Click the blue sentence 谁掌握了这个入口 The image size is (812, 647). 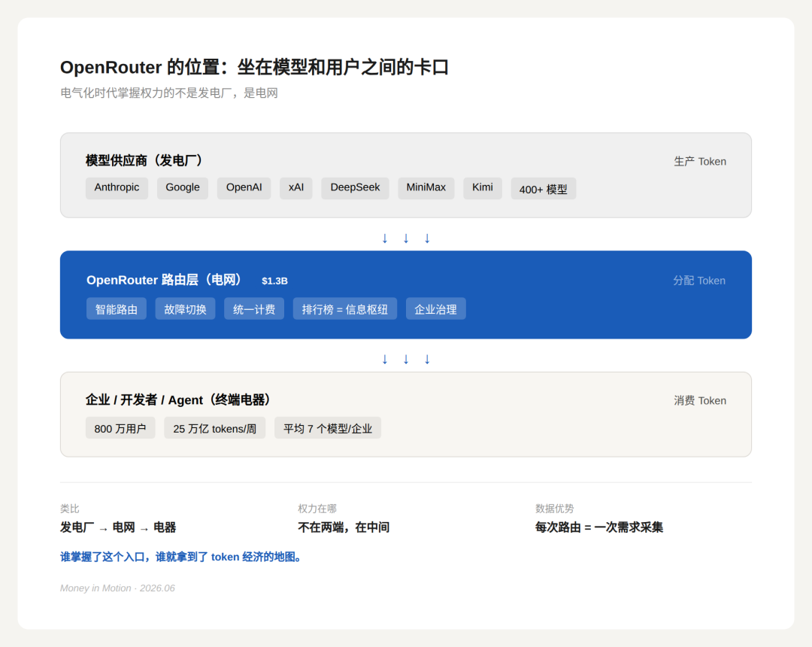click(180, 557)
